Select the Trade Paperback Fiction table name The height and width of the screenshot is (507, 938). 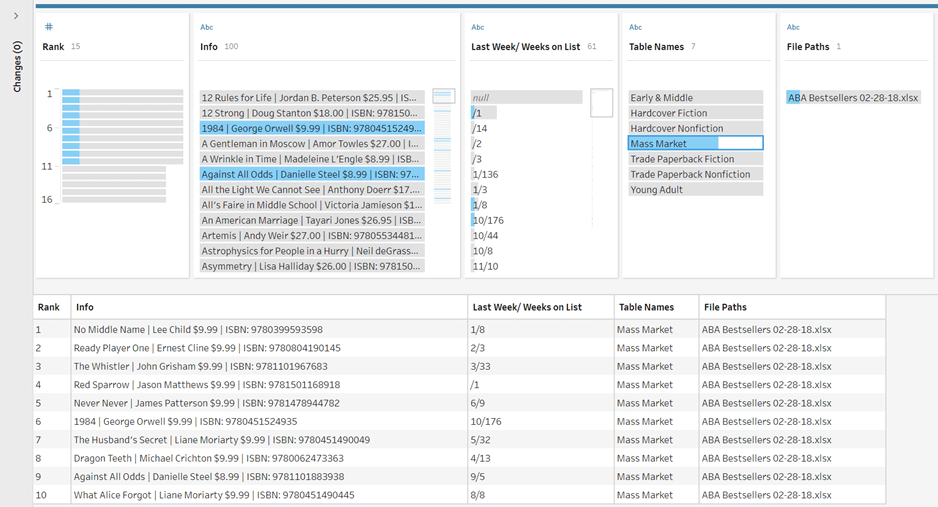point(696,159)
